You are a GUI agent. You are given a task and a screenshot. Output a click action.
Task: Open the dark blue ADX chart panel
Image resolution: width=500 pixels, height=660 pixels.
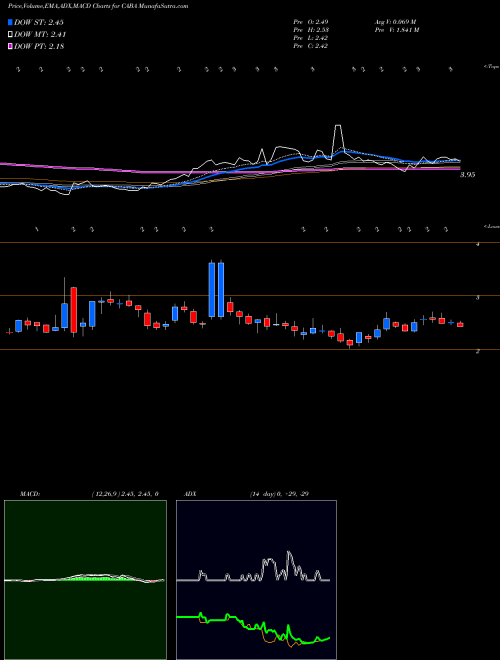click(256, 580)
